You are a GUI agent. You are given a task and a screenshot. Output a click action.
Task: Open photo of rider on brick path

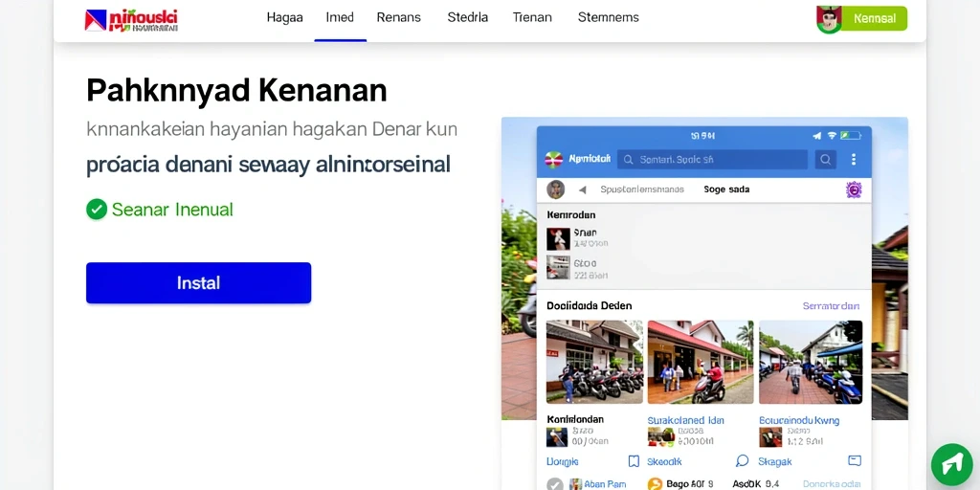click(811, 362)
